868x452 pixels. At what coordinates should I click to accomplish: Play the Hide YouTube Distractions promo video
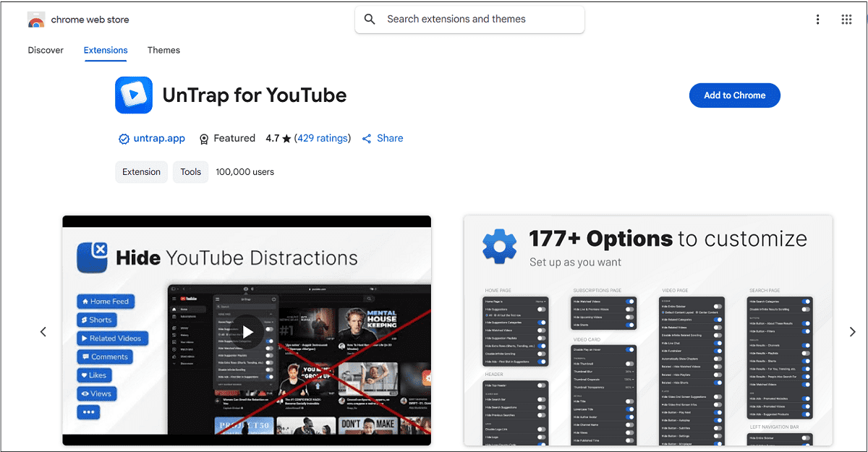pyautogui.click(x=247, y=331)
